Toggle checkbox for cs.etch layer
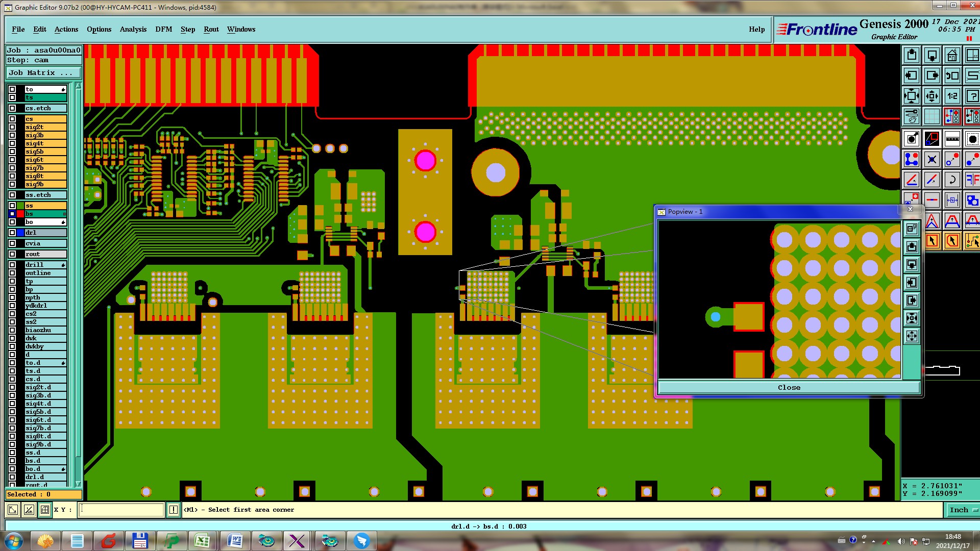The height and width of the screenshot is (551, 980). point(12,108)
